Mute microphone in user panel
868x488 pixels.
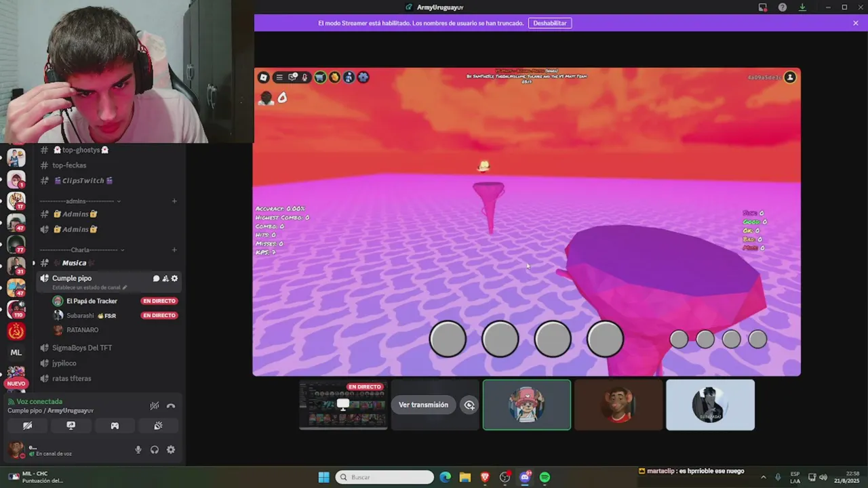click(138, 449)
